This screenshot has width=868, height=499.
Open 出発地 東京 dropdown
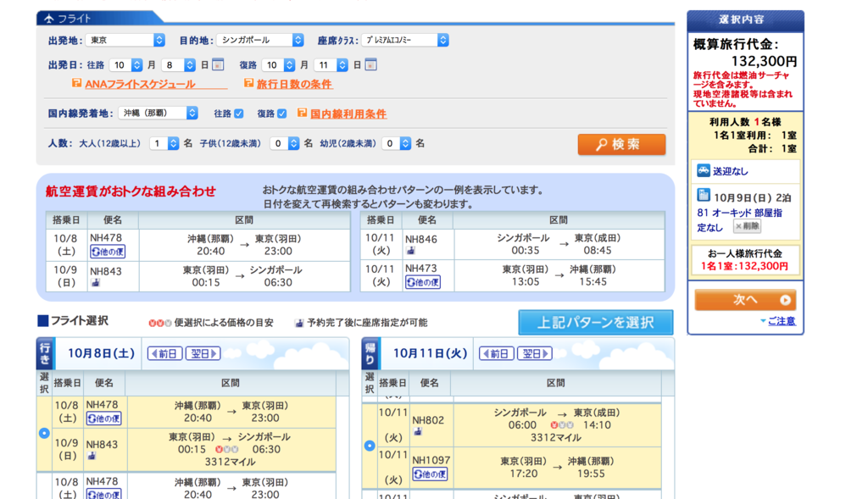click(x=125, y=40)
